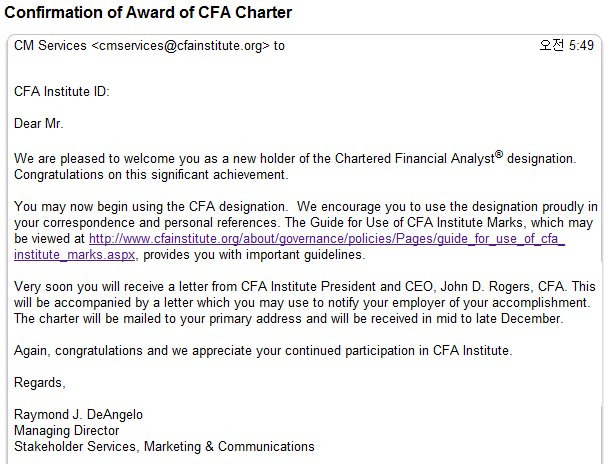
Task: Click the Congratulations on this significant achievement sentence
Action: point(151,175)
